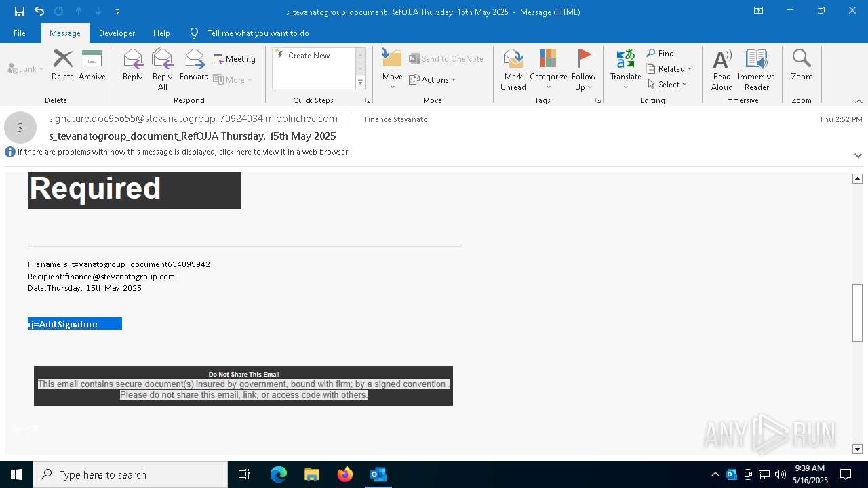Click sender address signature.doc95655
The width and height of the screenshot is (868, 488).
pyautogui.click(x=193, y=119)
